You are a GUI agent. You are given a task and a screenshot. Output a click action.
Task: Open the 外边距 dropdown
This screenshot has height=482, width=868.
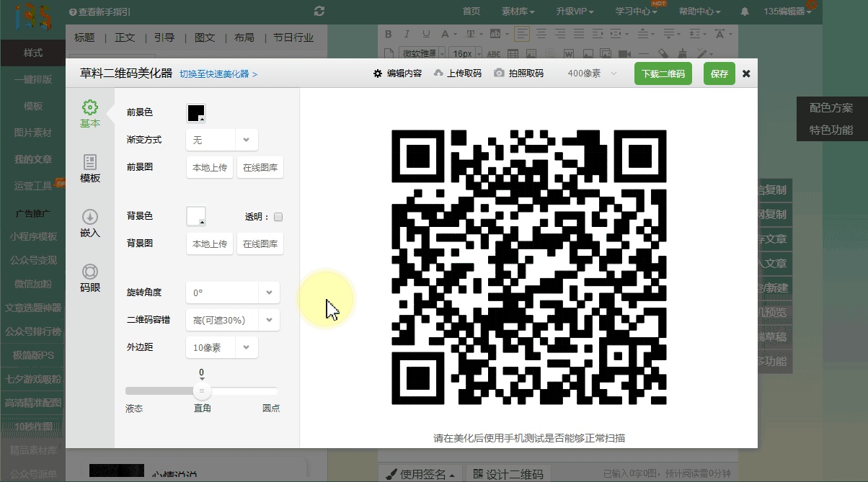click(246, 347)
